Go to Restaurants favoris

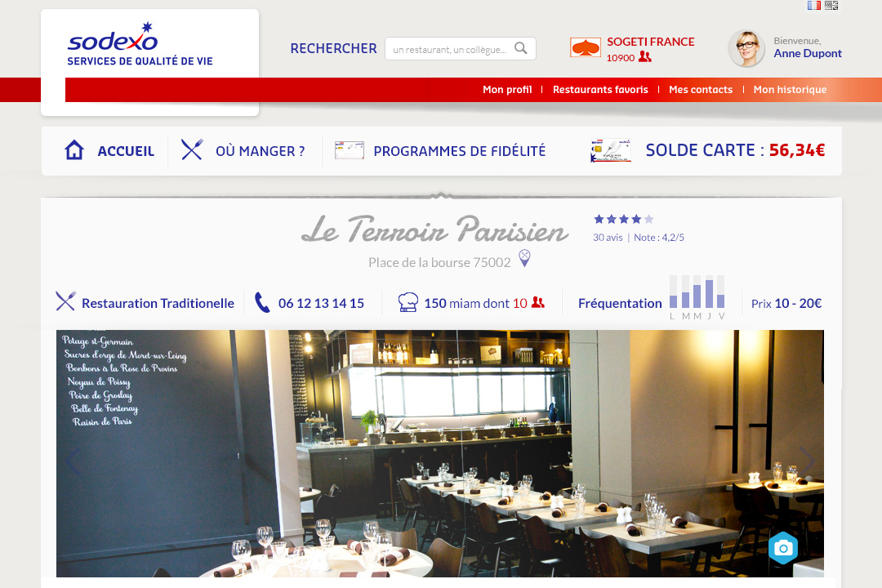coord(600,90)
